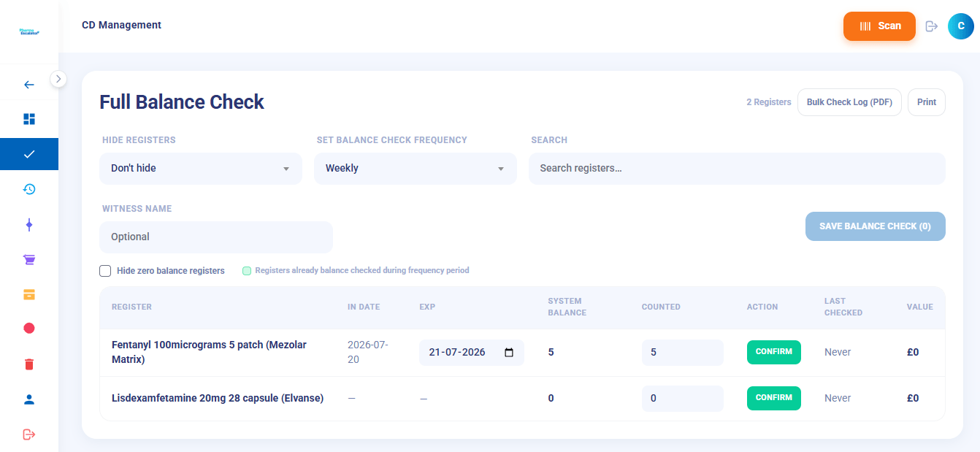Click the logout icon next to Scan
Image resolution: width=980 pixels, height=452 pixels.
(x=931, y=26)
